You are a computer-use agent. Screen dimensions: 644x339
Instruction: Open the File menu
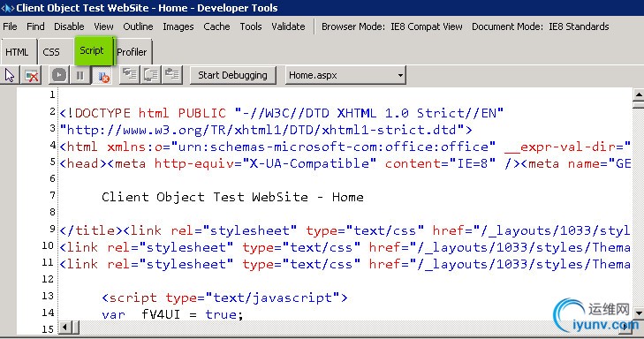click(10, 26)
